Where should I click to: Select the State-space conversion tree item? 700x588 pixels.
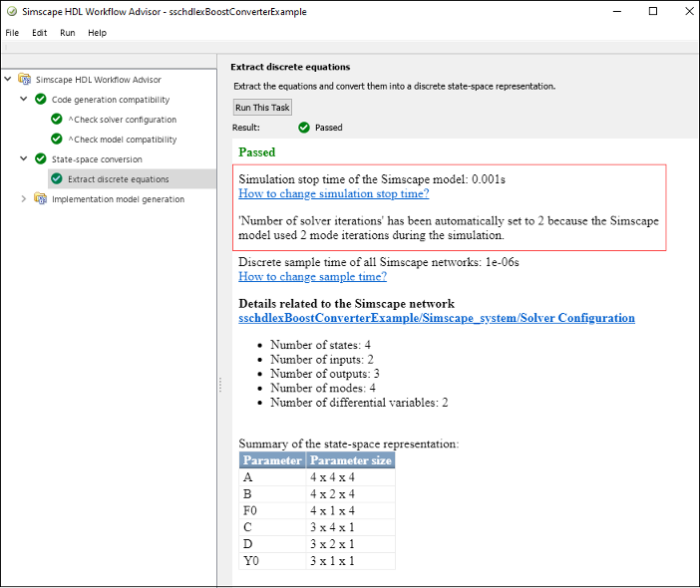click(97, 159)
